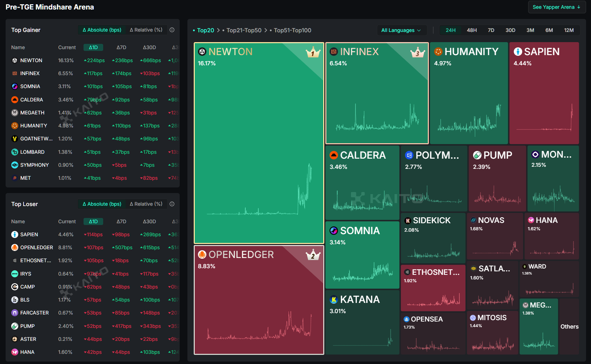This screenshot has width=591, height=364.
Task: Click the second-place crown on OPENLEDGER tile
Action: (313, 255)
